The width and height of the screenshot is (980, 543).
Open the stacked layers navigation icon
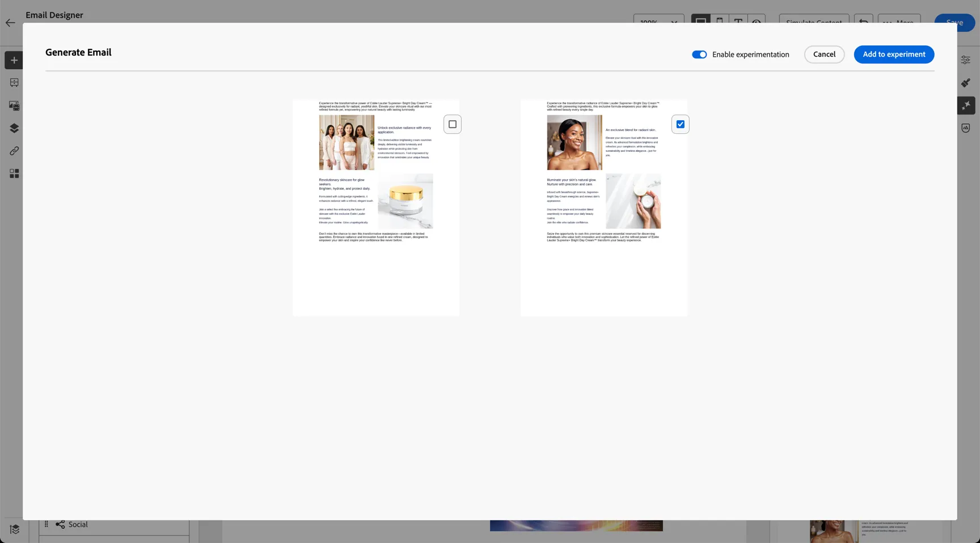[x=14, y=128]
